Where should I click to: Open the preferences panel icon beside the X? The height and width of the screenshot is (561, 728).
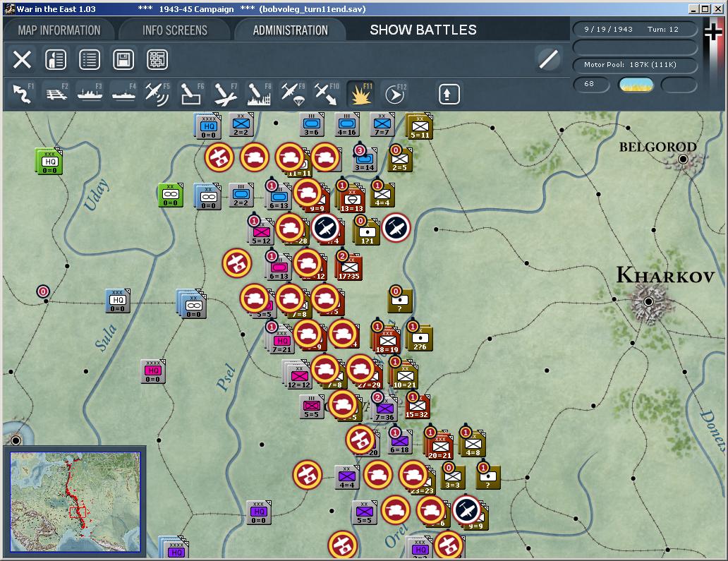point(56,59)
